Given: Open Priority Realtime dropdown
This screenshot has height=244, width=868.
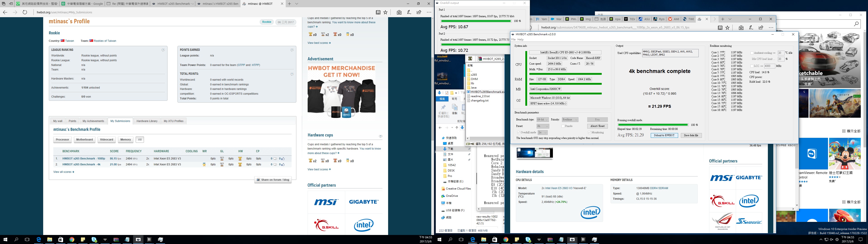Looking at the screenshot, I should 570,120.
